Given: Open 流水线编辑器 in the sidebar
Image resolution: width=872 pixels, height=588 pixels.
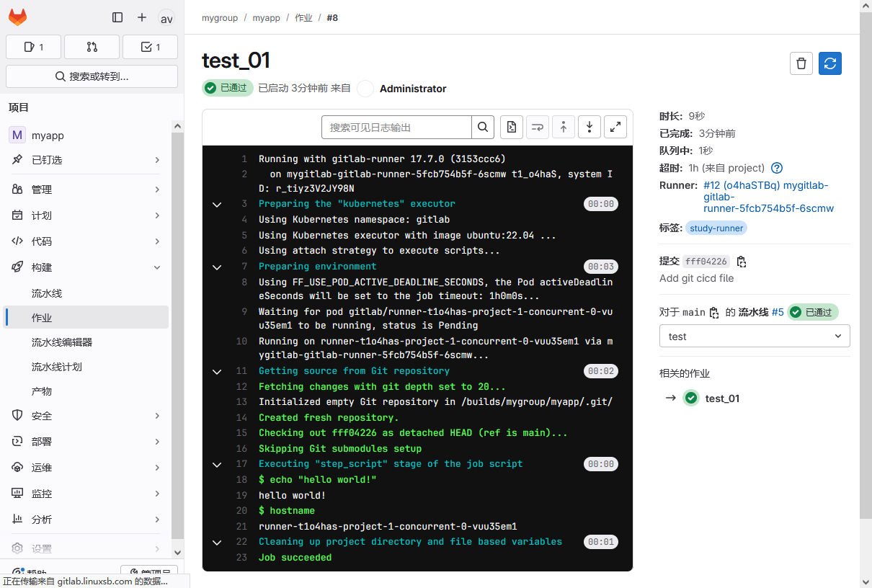Looking at the screenshot, I should point(86,342).
